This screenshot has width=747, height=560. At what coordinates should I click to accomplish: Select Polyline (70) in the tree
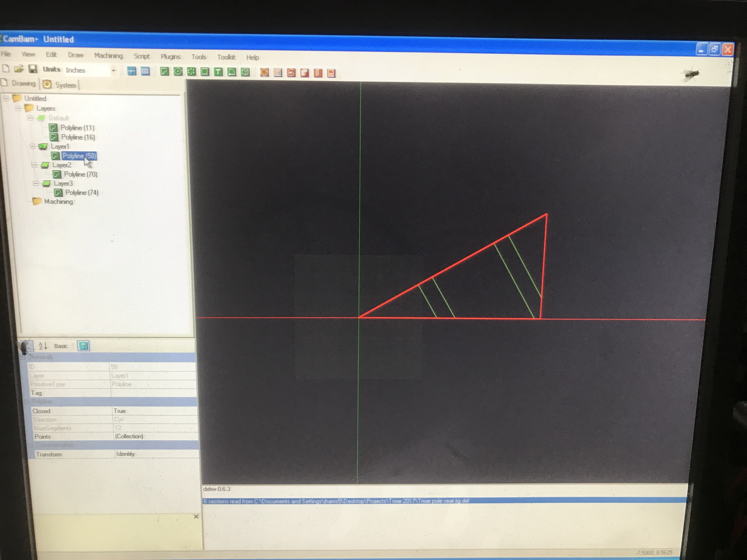(x=81, y=174)
